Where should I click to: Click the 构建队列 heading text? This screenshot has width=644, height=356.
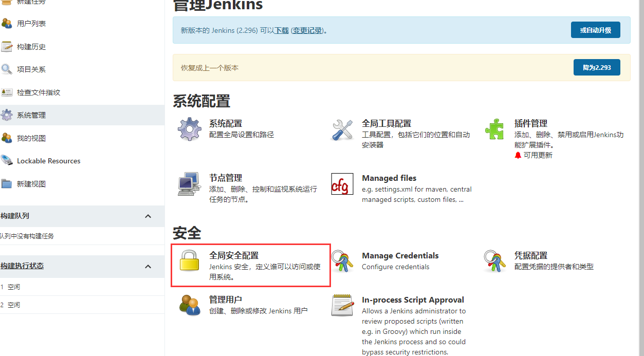(x=15, y=216)
